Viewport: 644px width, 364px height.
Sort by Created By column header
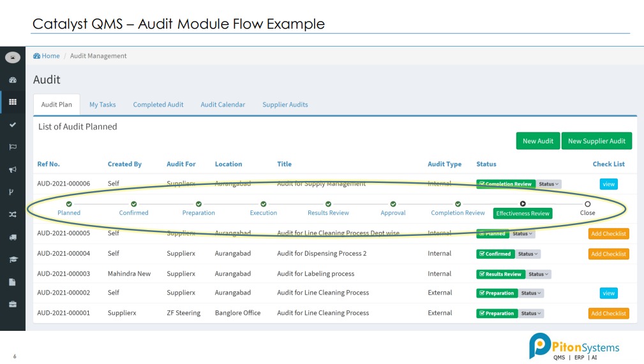[x=124, y=164]
